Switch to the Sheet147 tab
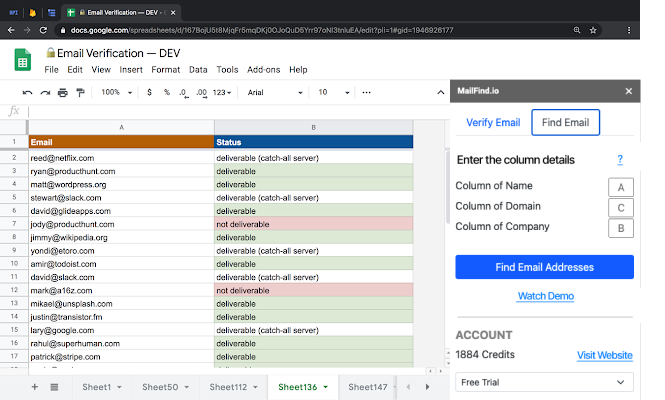 click(368, 387)
